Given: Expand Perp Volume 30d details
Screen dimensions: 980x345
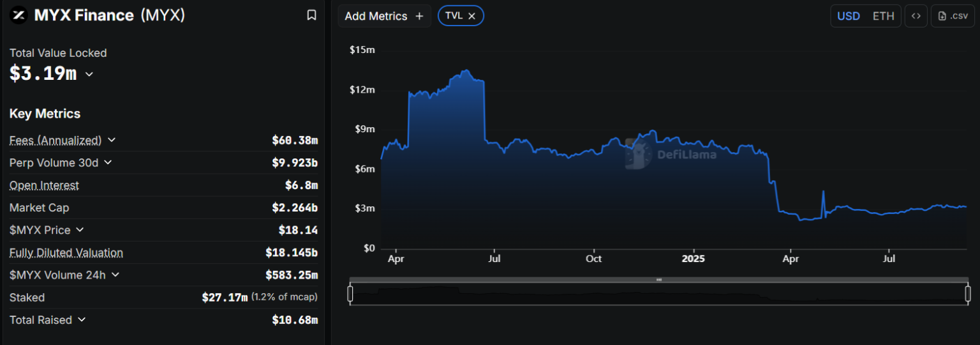Looking at the screenshot, I should pyautogui.click(x=108, y=162).
